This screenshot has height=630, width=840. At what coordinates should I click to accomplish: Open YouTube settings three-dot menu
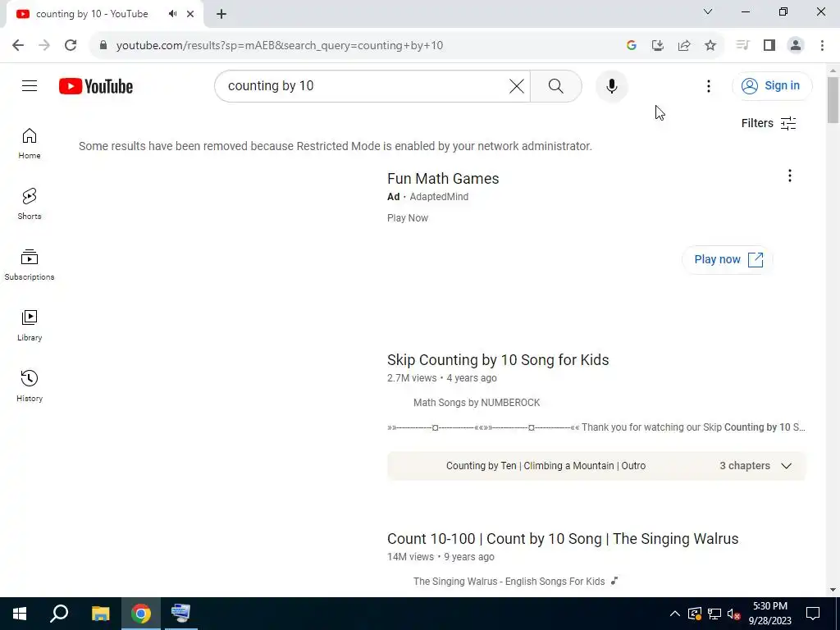[708, 86]
